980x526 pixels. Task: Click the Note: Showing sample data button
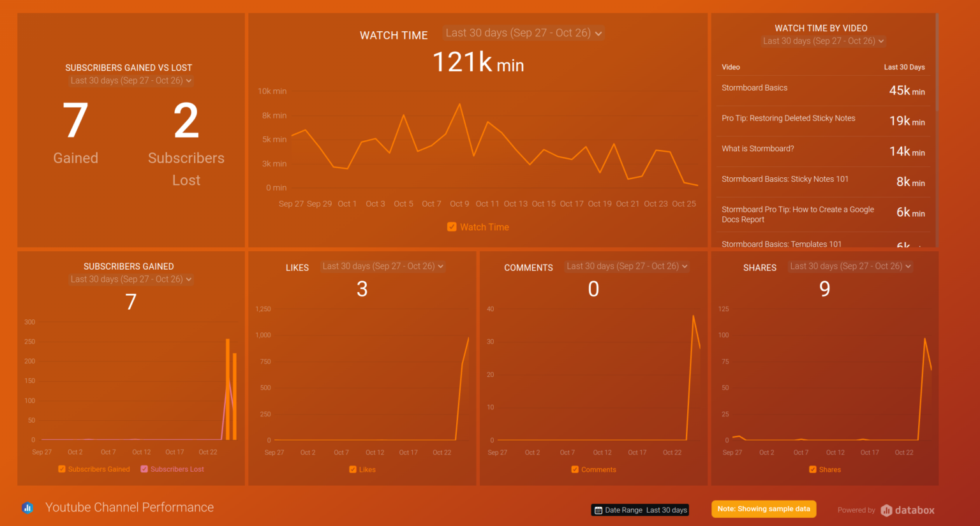764,509
